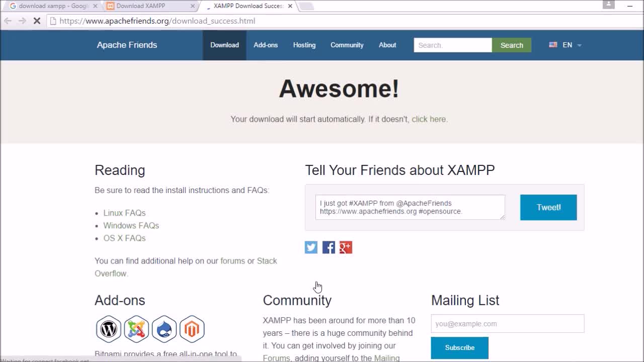This screenshot has width=644, height=362.
Task: Open Add-ons in navigation bar
Action: pyautogui.click(x=266, y=45)
